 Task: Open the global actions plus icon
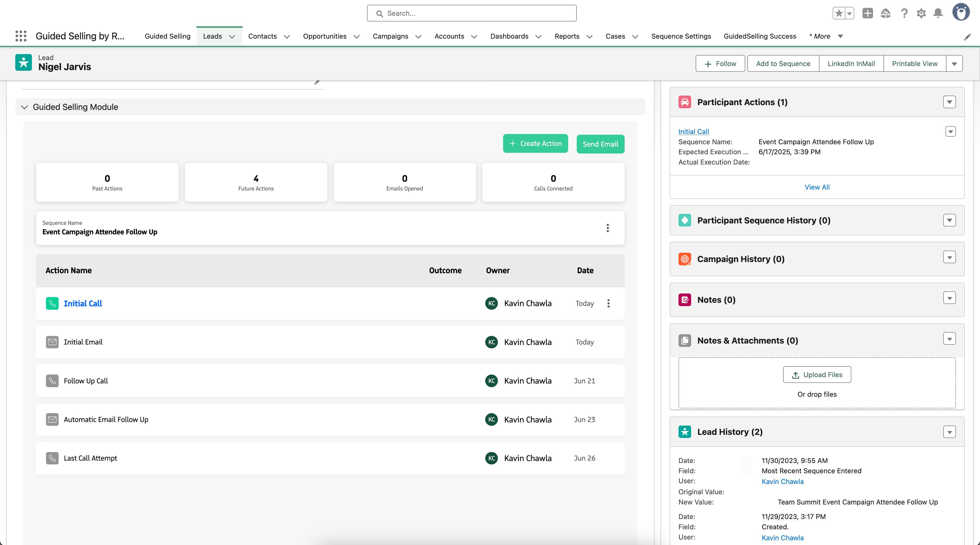[x=868, y=13]
